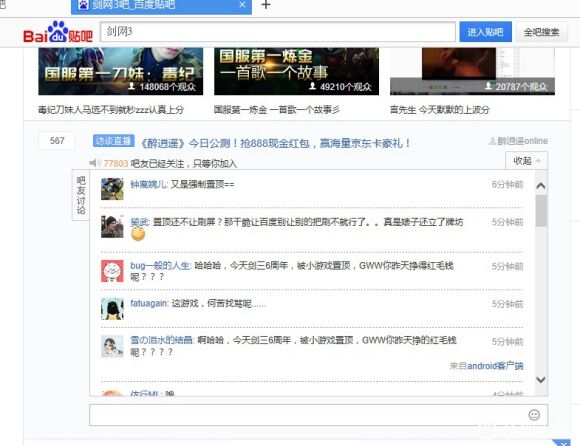Click comment text 又是强制置顶==

coord(202,184)
